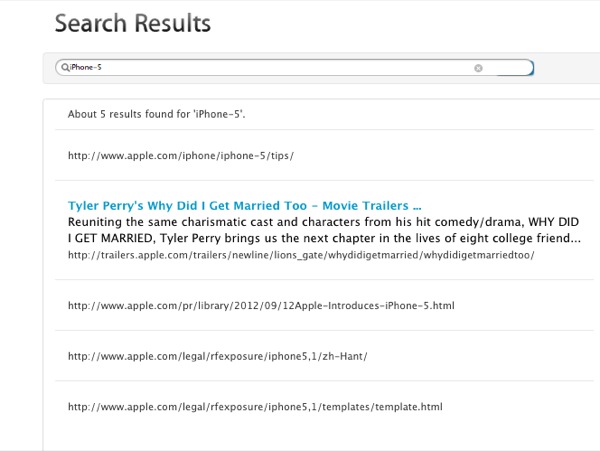Image resolution: width=600 pixels, height=451 pixels.
Task: Click the magnifier icon in search field
Action: tap(65, 68)
